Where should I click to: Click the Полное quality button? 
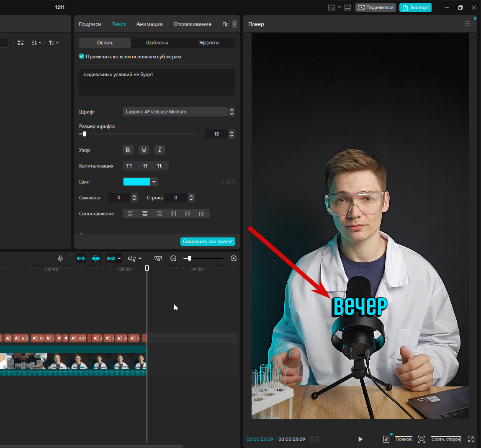(404, 439)
